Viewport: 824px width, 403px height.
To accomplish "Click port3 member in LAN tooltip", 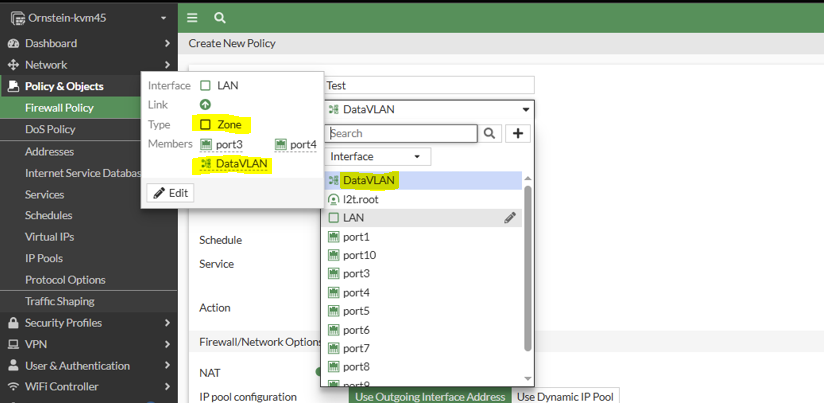I will 221,144.
